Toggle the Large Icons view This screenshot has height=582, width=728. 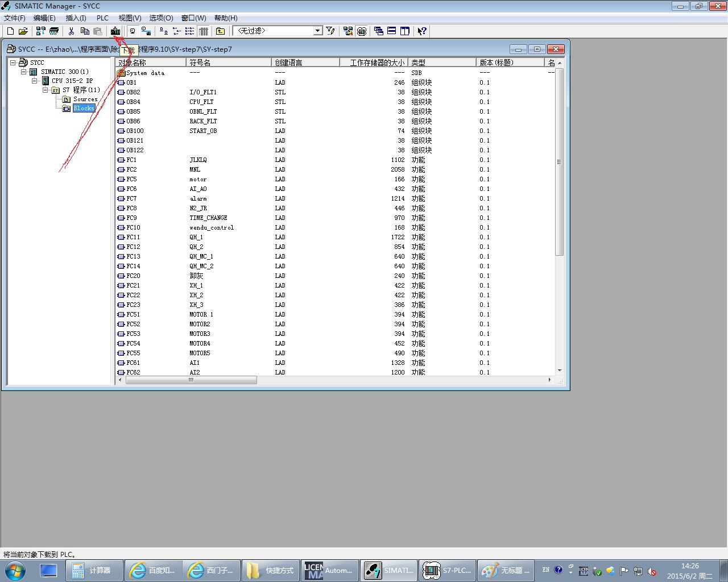[x=164, y=31]
